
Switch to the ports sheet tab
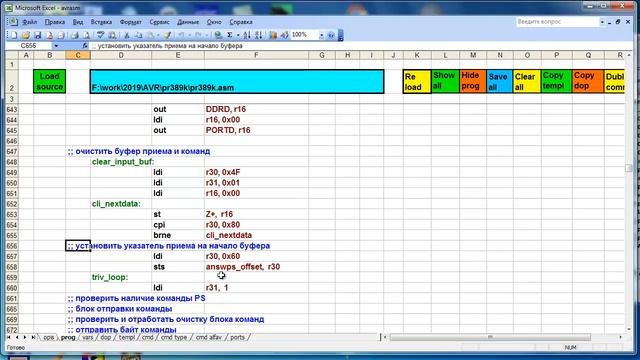tap(237, 338)
